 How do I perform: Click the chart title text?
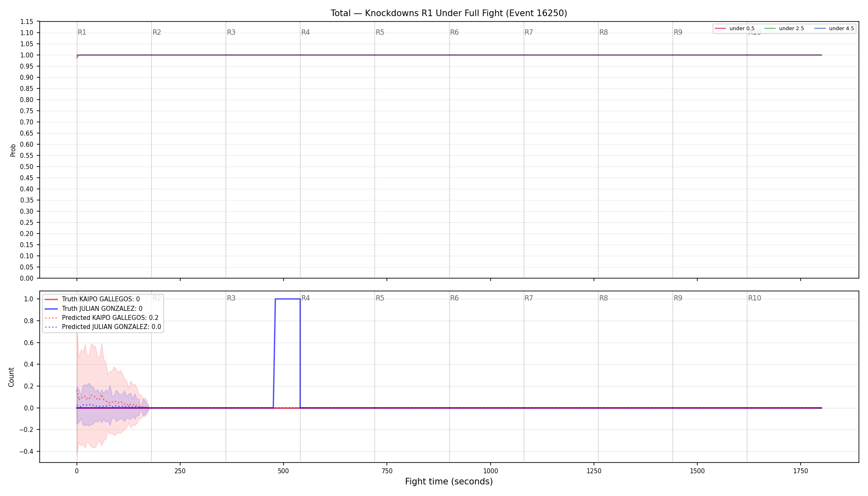point(449,13)
